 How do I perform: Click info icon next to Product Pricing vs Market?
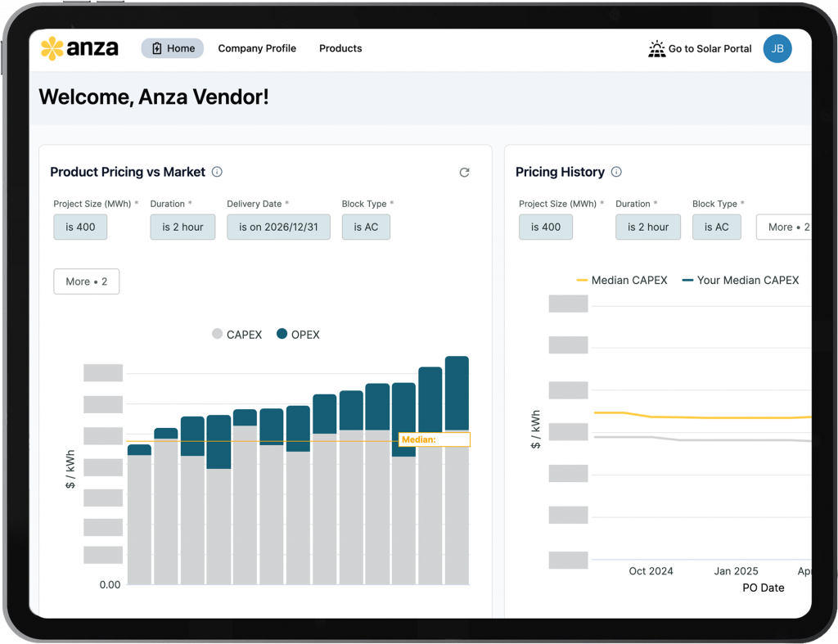click(x=217, y=172)
